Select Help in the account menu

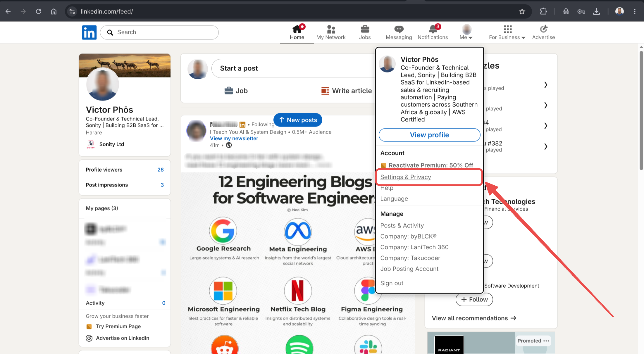[x=387, y=188]
